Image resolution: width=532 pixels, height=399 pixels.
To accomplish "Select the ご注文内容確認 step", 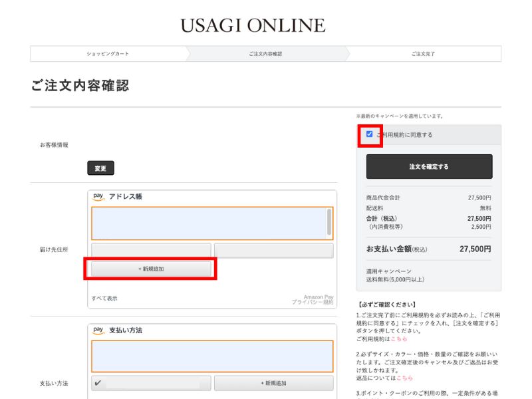I will pyautogui.click(x=265, y=54).
